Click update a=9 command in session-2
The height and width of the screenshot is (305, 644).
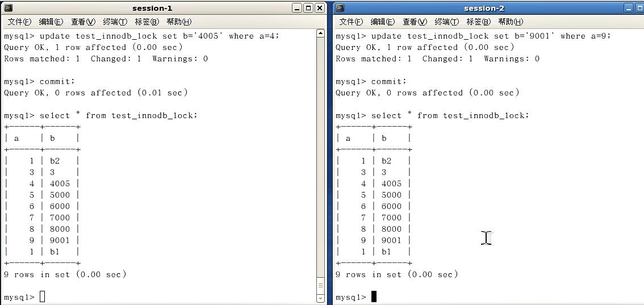pos(491,36)
